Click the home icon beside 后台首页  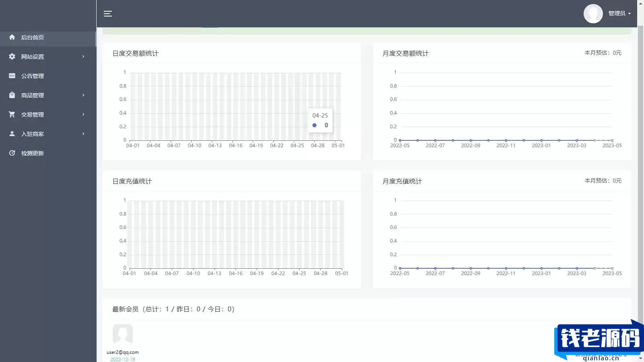point(12,37)
